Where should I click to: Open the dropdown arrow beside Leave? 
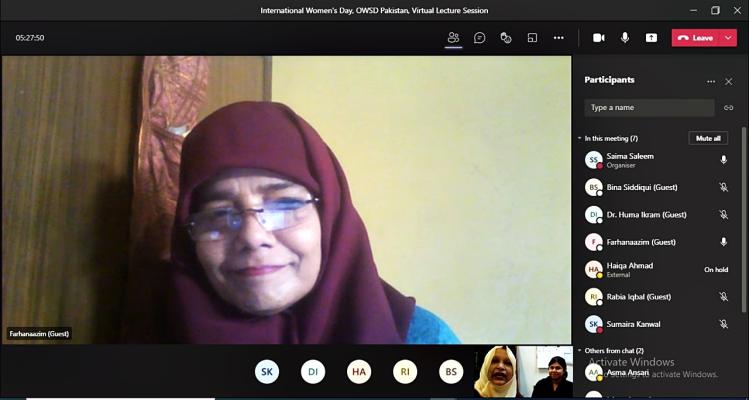729,38
